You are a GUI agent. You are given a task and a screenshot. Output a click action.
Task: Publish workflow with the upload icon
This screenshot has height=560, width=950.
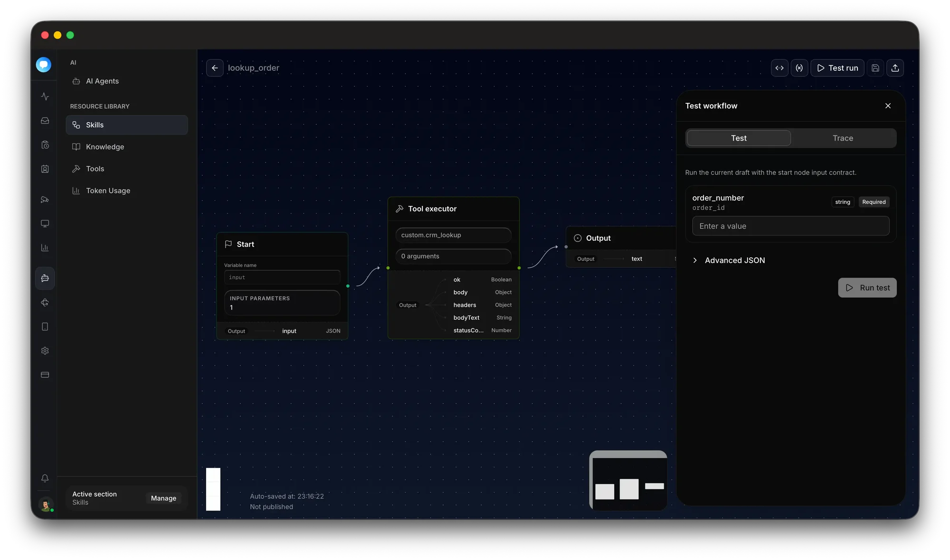coord(895,68)
